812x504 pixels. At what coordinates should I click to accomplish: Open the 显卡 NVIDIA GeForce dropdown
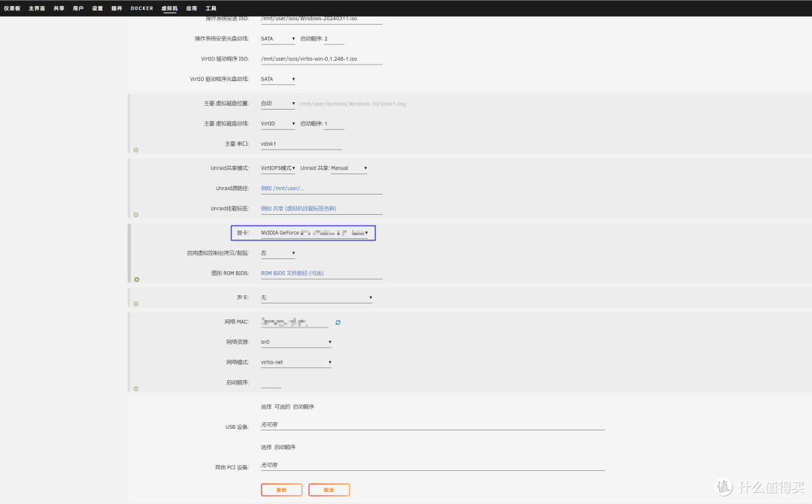314,233
